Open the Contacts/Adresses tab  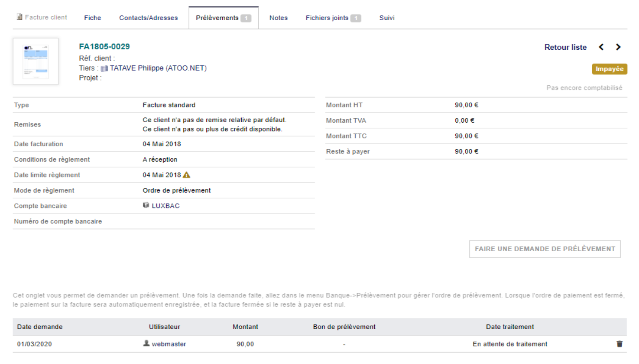[x=148, y=18]
